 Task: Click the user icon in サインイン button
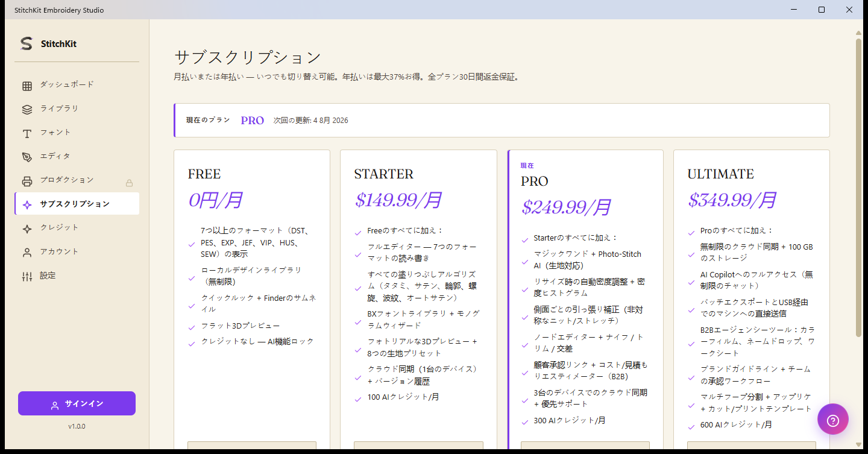click(55, 406)
